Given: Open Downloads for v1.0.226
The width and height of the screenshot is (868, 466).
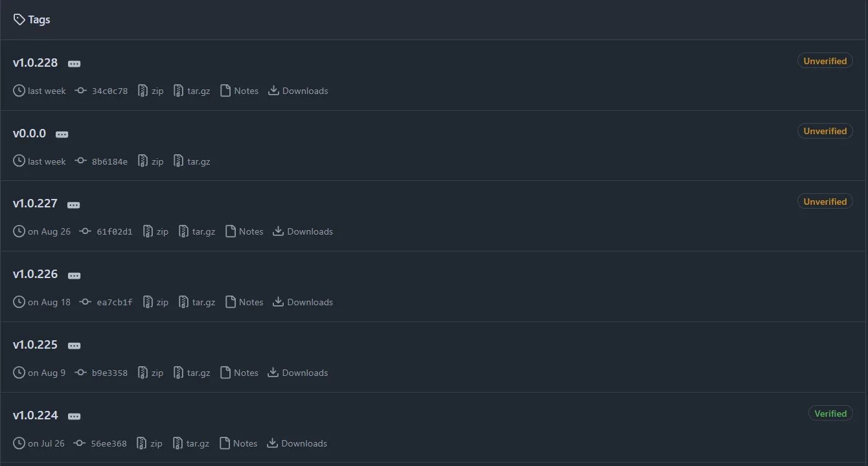Looking at the screenshot, I should pyautogui.click(x=310, y=302).
